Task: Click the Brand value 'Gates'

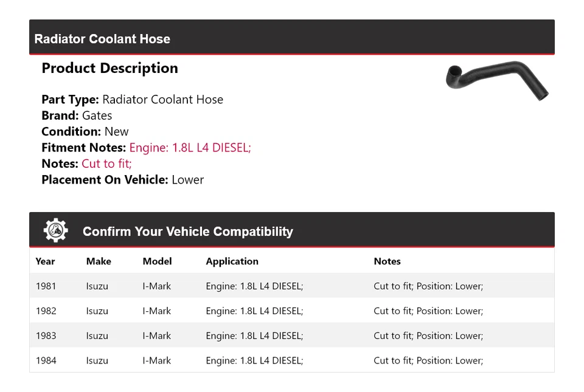Action: tap(97, 115)
